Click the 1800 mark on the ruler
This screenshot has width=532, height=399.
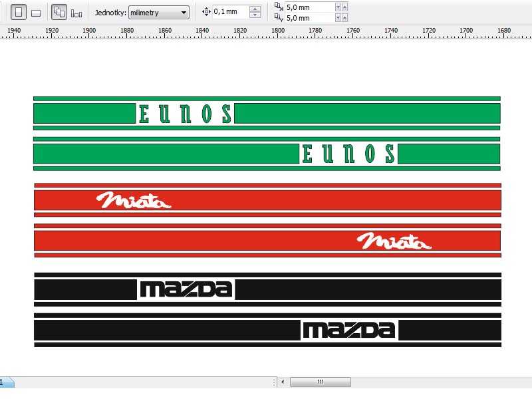point(278,31)
